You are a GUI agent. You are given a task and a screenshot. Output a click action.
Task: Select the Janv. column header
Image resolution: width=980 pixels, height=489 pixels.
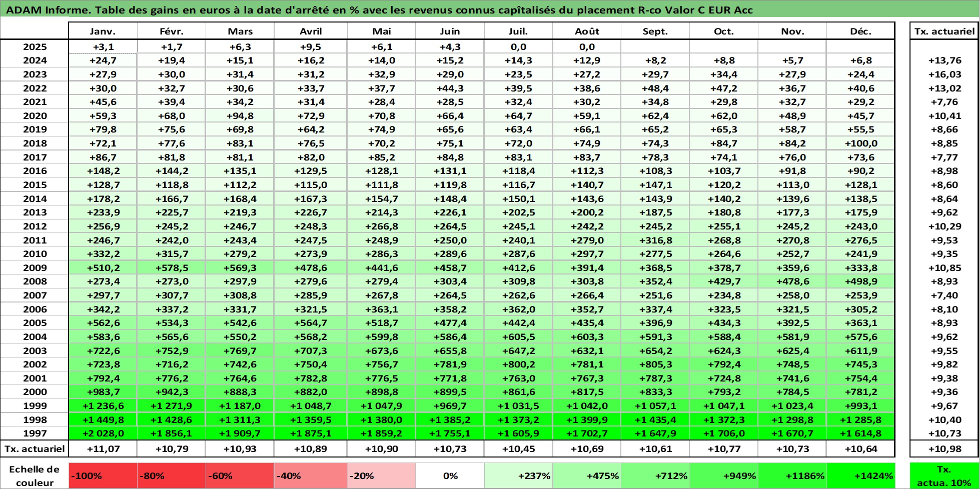103,31
